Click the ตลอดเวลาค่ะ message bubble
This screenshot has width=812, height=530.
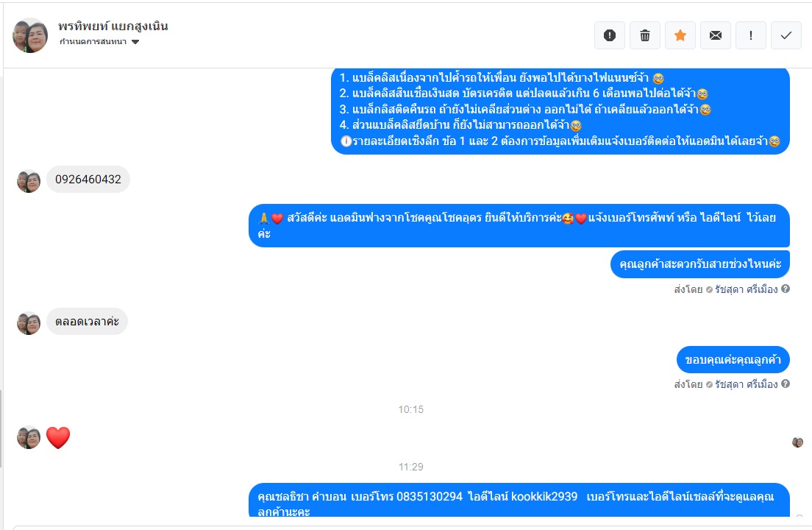[87, 321]
